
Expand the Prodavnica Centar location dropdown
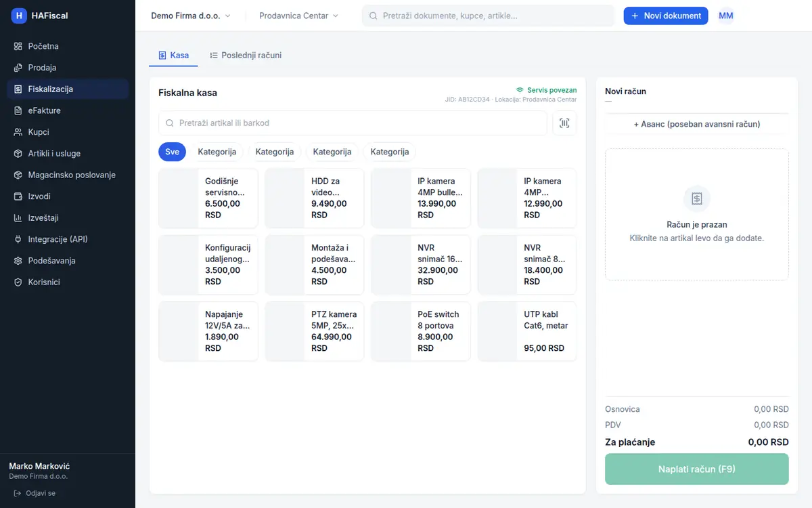click(x=299, y=16)
